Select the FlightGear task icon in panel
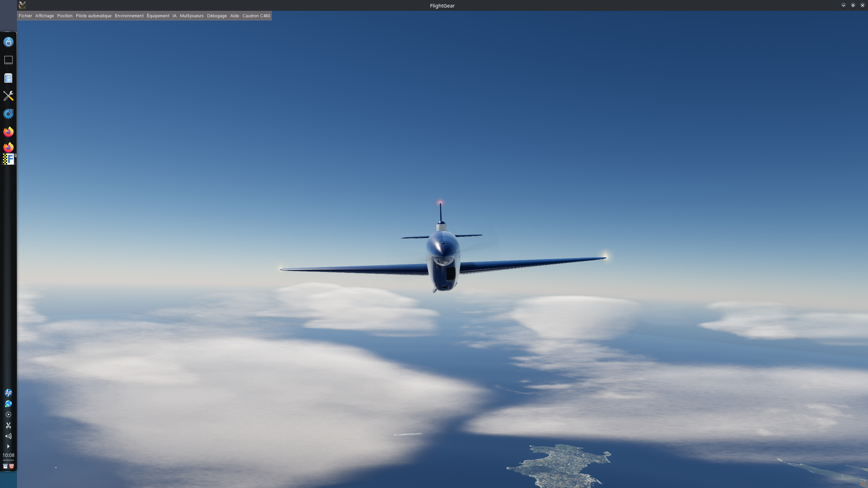This screenshot has width=868, height=488. [8, 159]
